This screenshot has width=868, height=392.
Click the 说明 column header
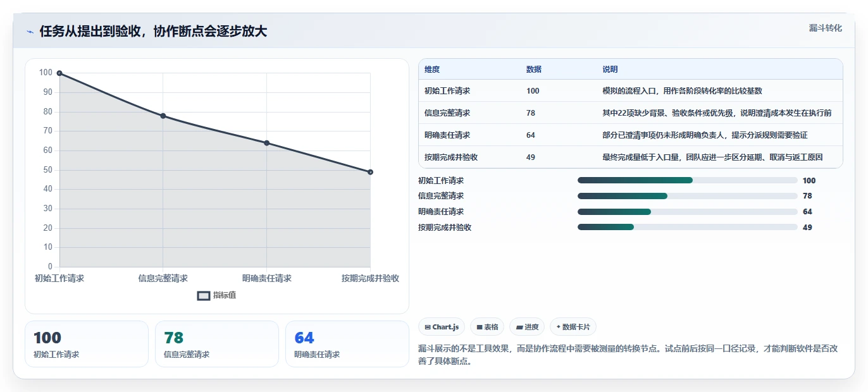pos(611,70)
